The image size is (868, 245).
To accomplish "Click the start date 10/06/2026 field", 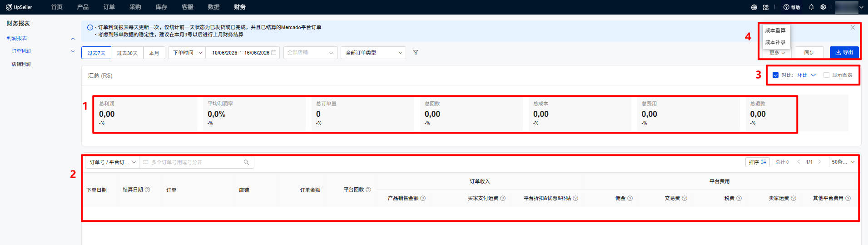I will click(x=224, y=53).
